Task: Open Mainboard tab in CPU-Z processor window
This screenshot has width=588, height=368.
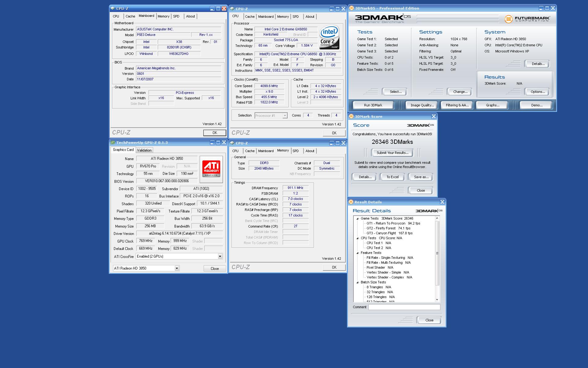Action: point(266,17)
